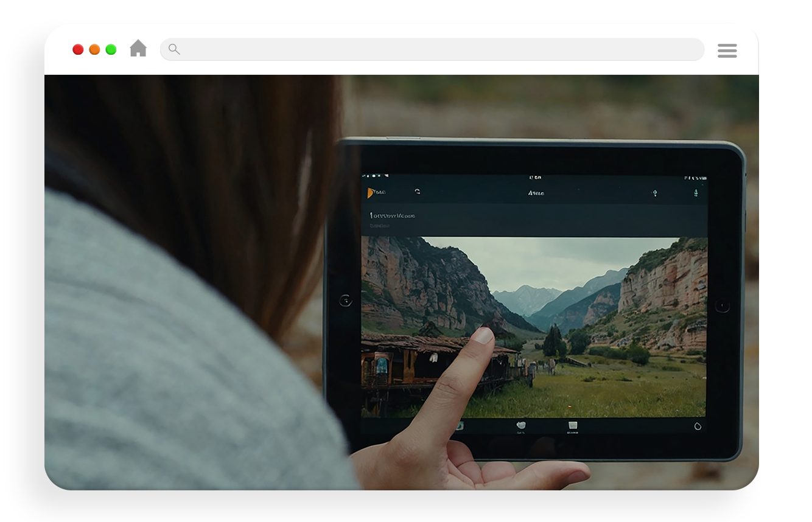Click the home icon in browser toolbar
812x522 pixels.
(138, 49)
